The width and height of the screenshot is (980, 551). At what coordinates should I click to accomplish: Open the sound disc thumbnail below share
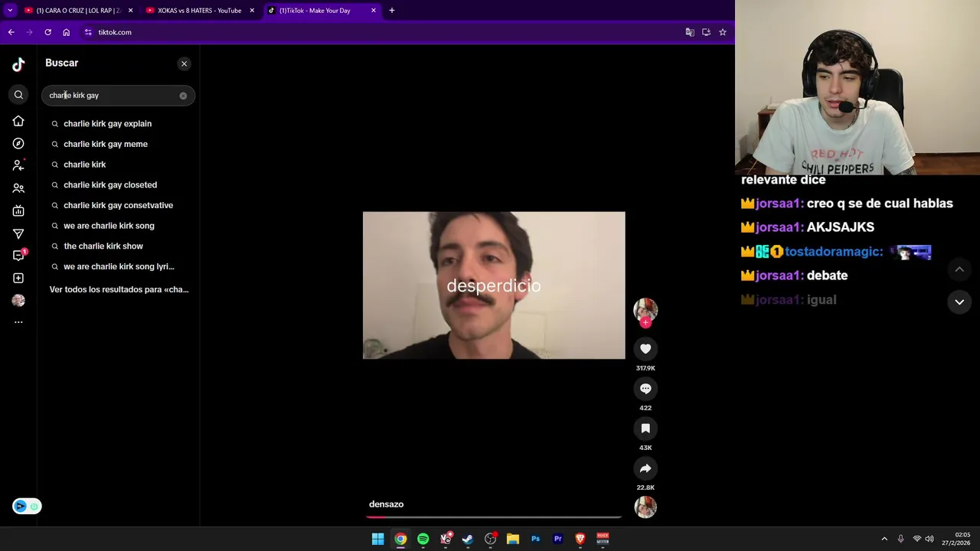click(645, 507)
